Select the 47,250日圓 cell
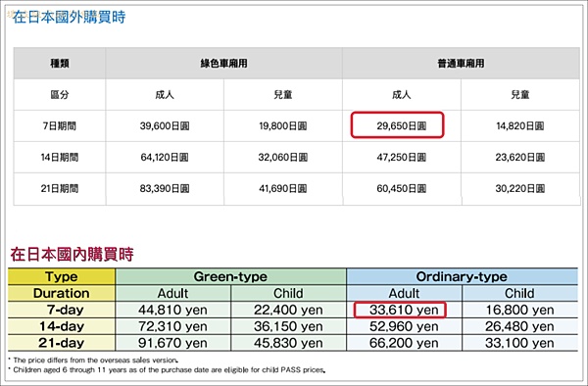Image resolution: width=588 pixels, height=386 pixels. [x=402, y=158]
